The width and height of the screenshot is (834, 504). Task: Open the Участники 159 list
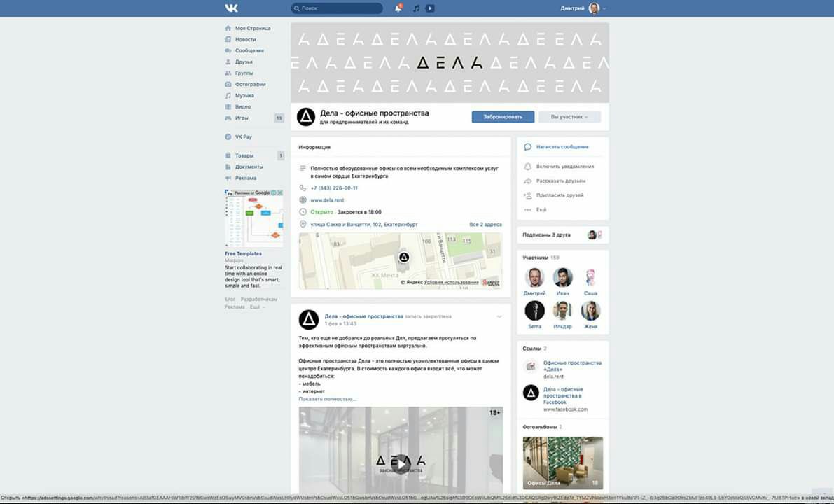tap(541, 258)
